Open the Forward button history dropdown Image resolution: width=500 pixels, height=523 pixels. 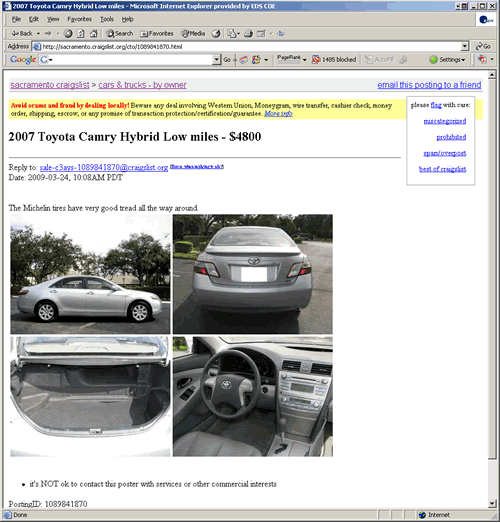(x=58, y=33)
